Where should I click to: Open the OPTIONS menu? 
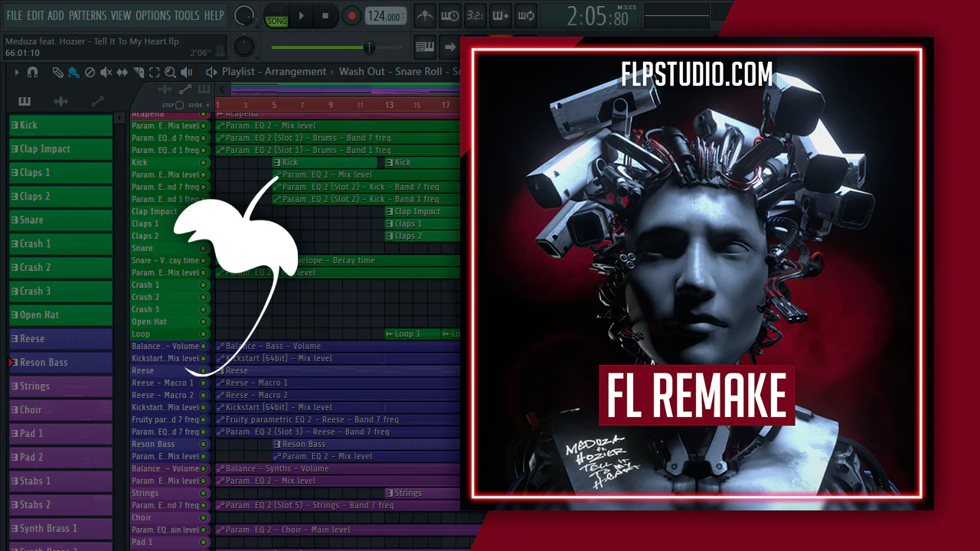[153, 15]
